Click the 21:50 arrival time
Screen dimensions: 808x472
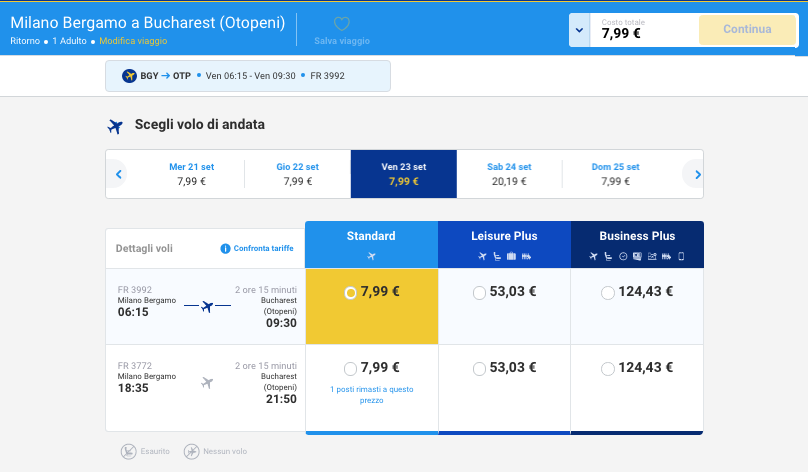click(281, 399)
